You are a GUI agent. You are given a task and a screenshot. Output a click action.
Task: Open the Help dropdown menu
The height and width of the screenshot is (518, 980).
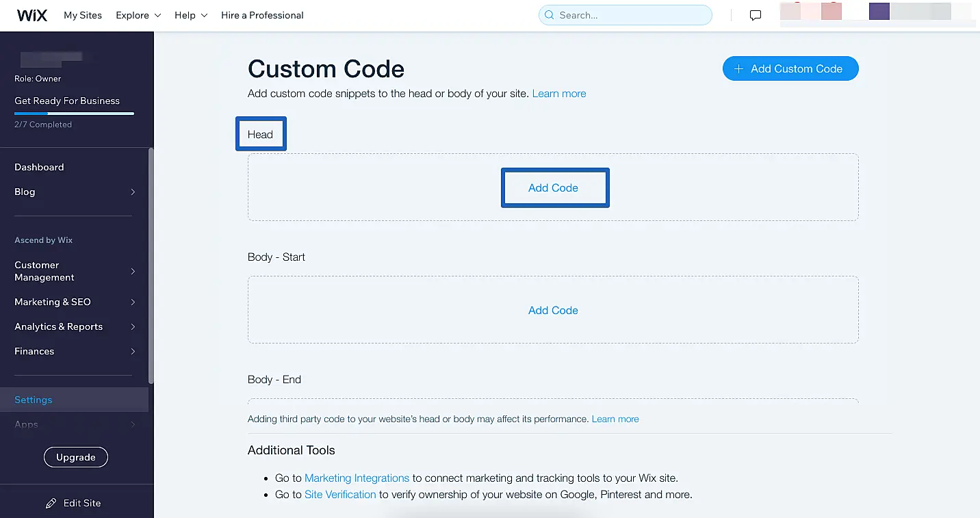click(x=191, y=15)
